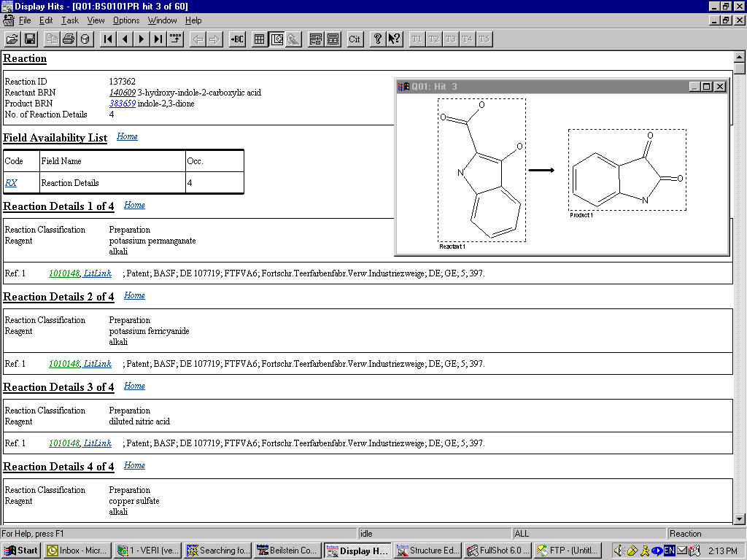The height and width of the screenshot is (560, 747).
Task: Open the Options menu
Action: 126,20
